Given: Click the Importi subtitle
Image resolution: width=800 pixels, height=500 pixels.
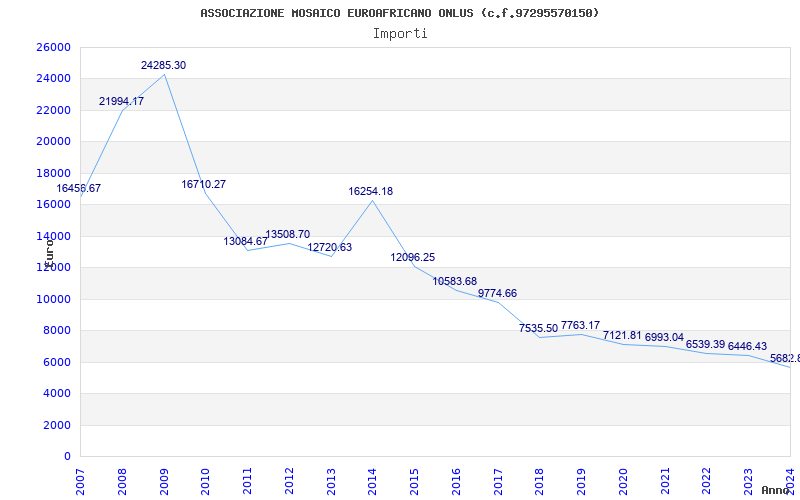Looking at the screenshot, I should tap(400, 34).
